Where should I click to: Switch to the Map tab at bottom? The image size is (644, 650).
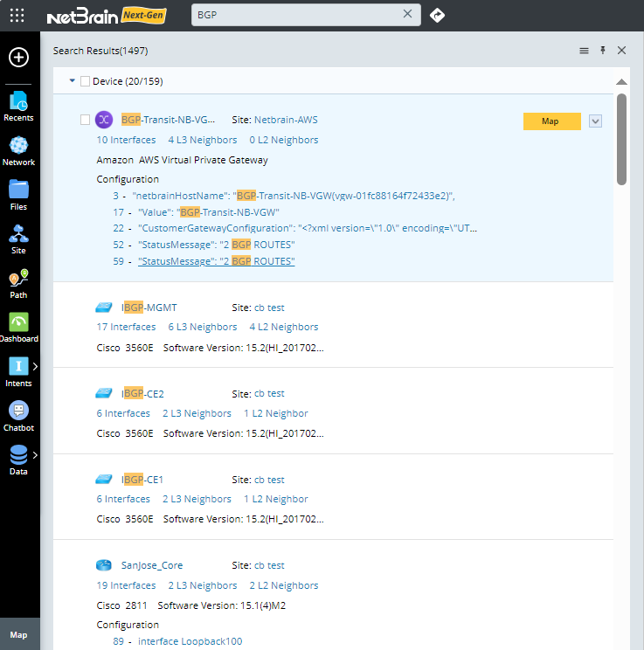[x=18, y=635]
